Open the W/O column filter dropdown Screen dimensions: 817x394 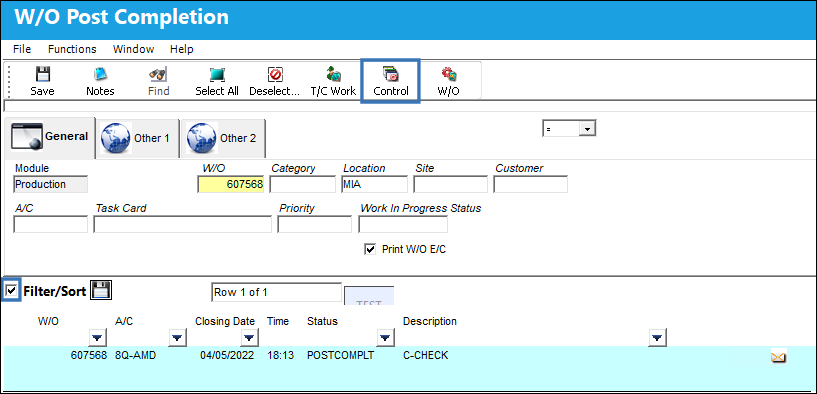coord(97,338)
